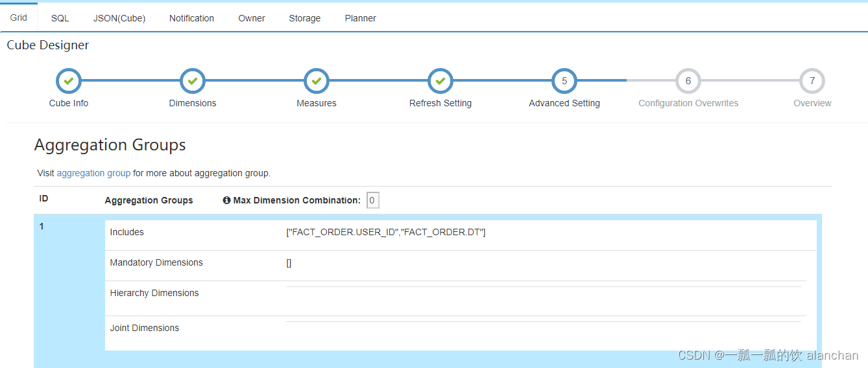Click the Configuration Overwrites step label
Screen dimensions: 868x368
tap(688, 103)
